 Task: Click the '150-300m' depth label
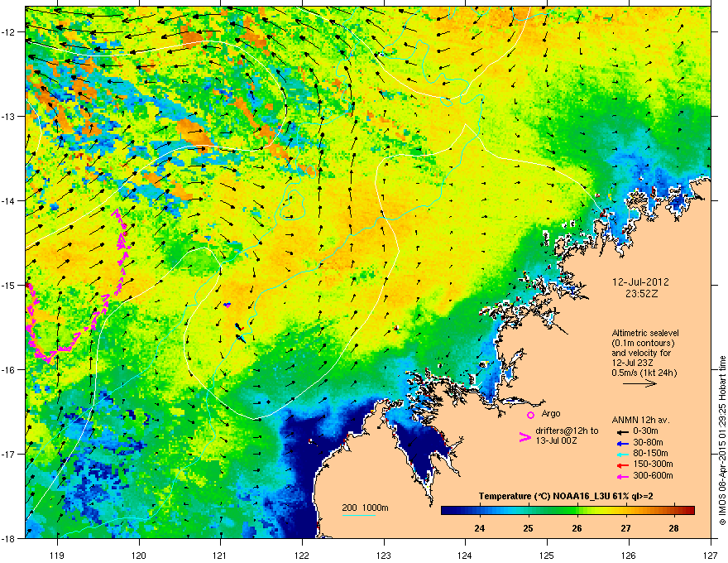pyautogui.click(x=653, y=464)
